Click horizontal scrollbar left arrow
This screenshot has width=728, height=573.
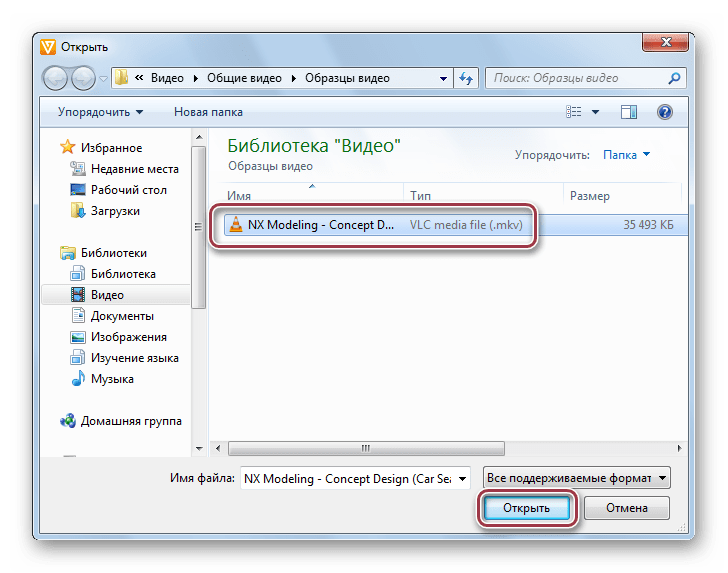click(218, 449)
